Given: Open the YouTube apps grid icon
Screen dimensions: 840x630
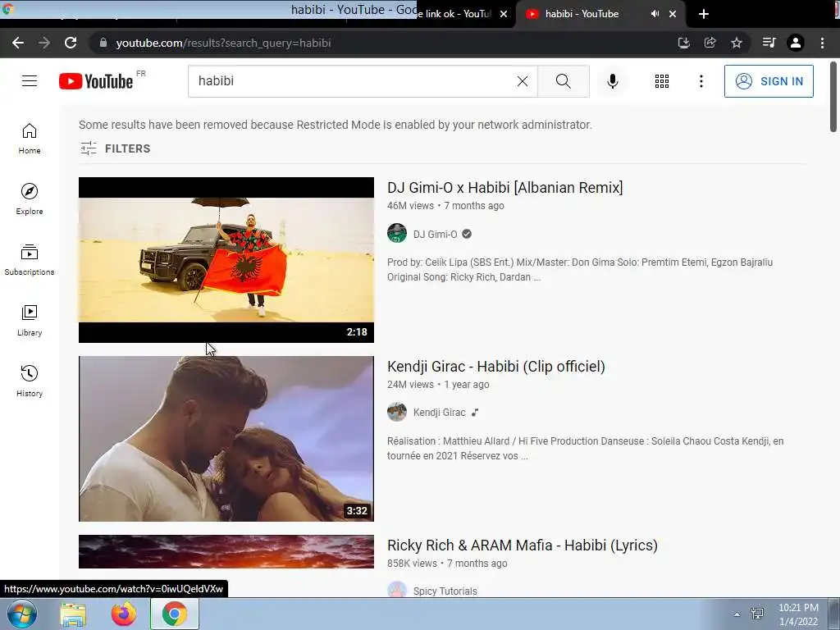Looking at the screenshot, I should [x=662, y=81].
